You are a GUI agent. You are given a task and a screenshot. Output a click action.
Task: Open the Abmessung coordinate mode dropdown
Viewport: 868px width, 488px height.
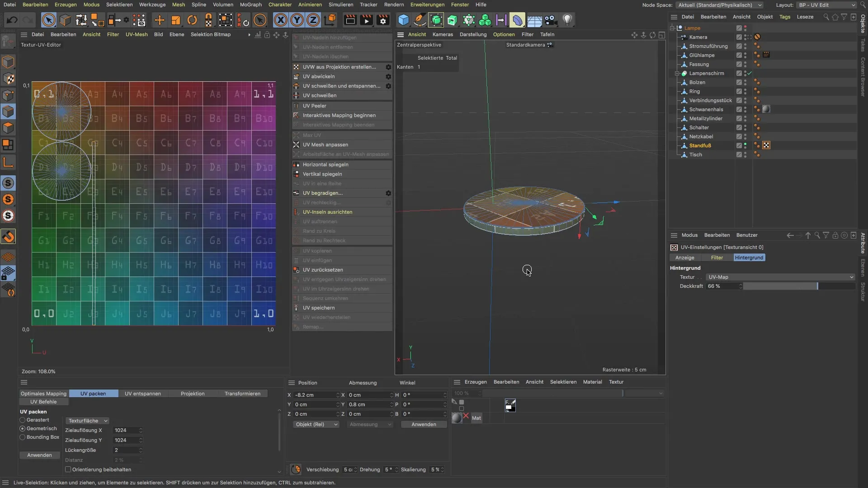[370, 424]
